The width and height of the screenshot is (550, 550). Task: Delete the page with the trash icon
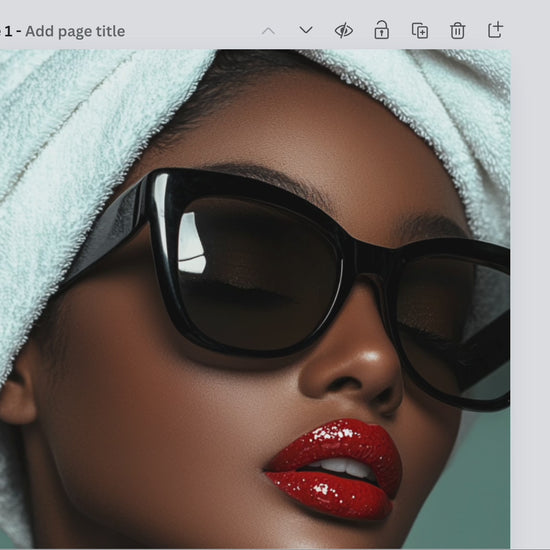click(457, 31)
